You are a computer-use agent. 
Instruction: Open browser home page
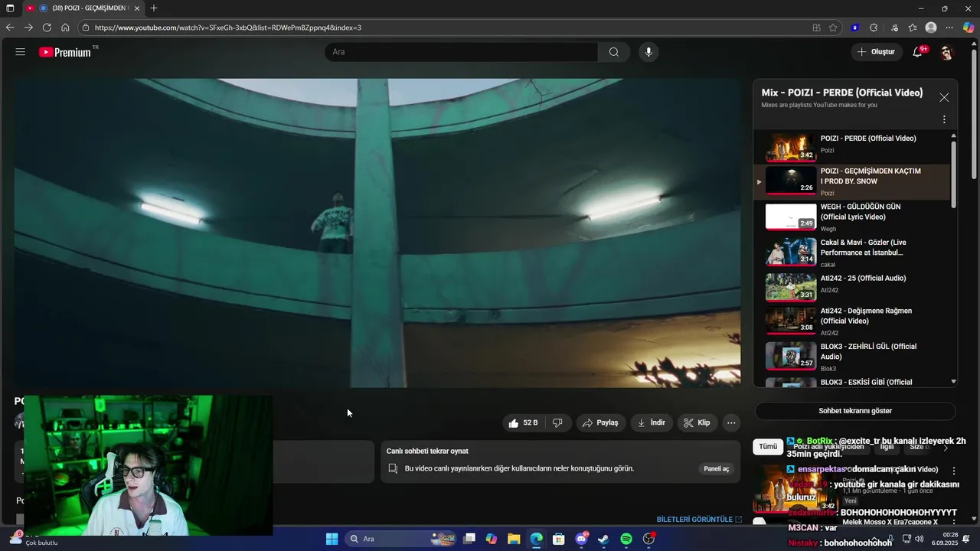(65, 28)
